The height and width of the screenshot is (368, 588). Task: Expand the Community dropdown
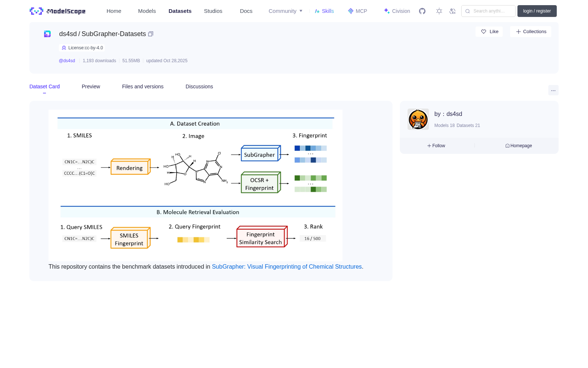[286, 11]
